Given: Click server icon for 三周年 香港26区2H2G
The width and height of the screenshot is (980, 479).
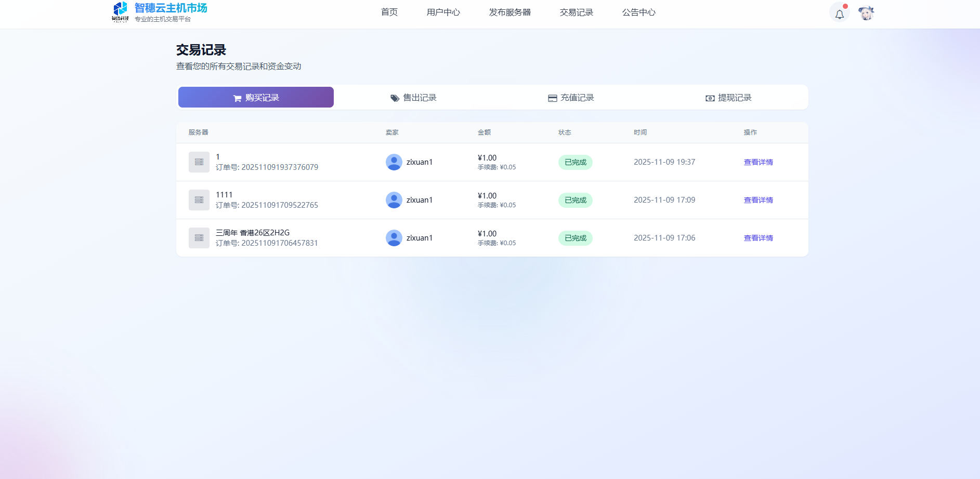Looking at the screenshot, I should click(x=199, y=238).
